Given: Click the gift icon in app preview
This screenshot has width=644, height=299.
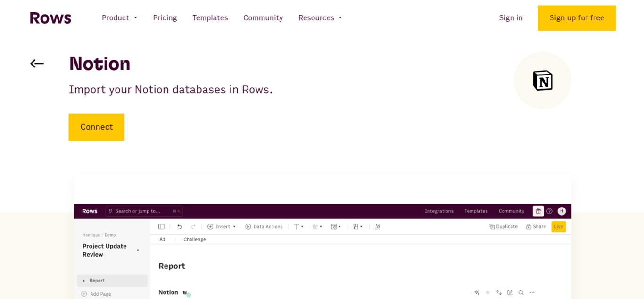Looking at the screenshot, I should coord(538,211).
